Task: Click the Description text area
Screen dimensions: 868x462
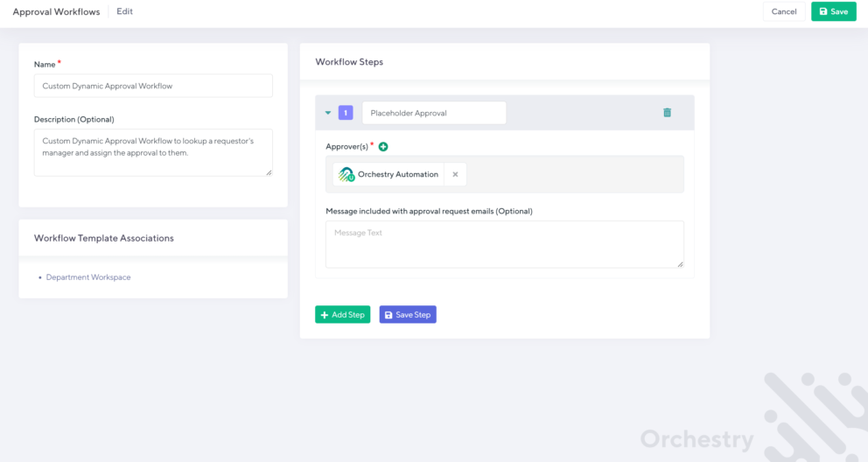Action: pos(153,153)
